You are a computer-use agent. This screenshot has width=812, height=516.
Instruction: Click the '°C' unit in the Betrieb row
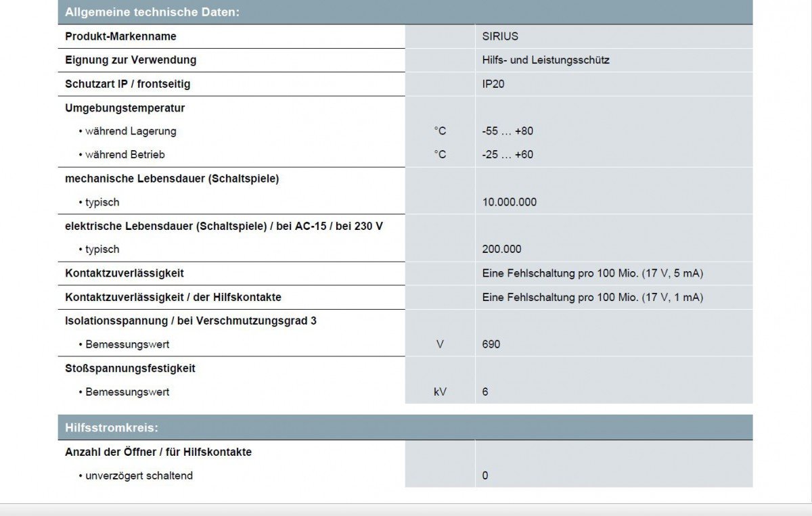441,155
